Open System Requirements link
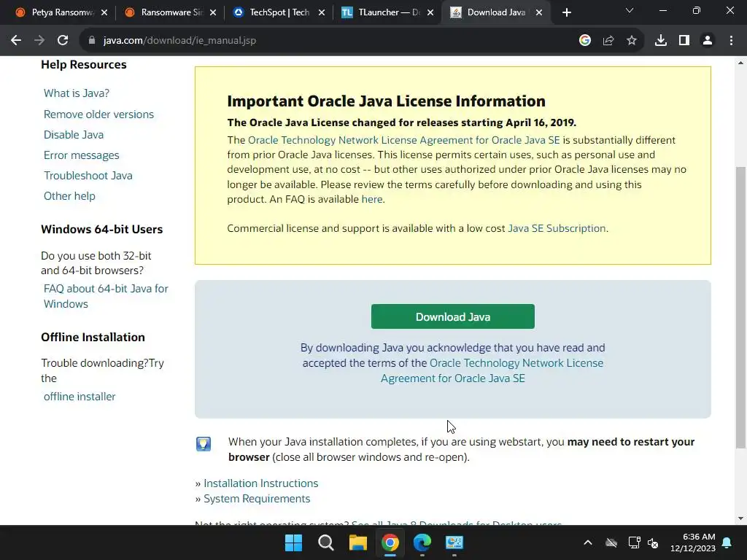 coord(257,499)
